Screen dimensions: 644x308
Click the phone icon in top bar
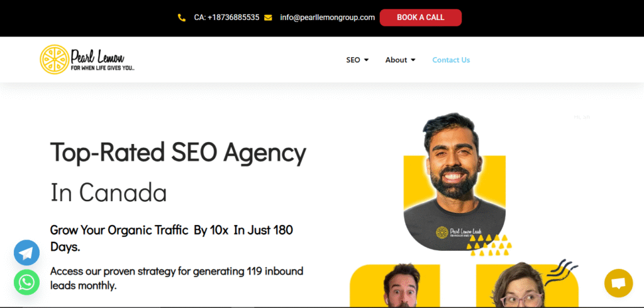tap(182, 18)
